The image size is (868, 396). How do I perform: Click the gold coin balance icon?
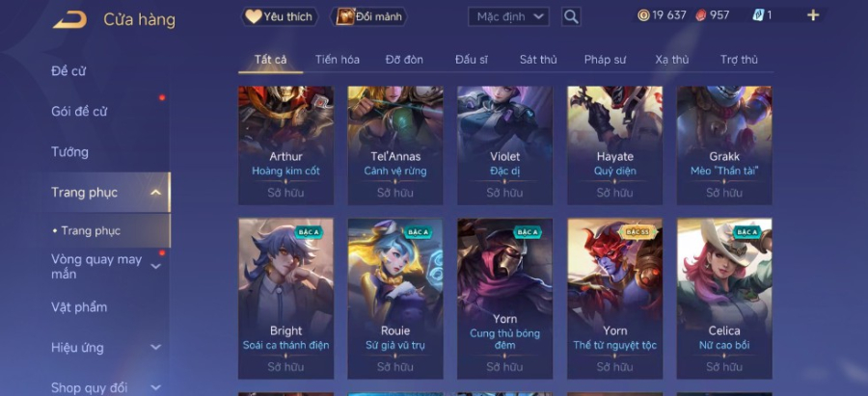pos(643,15)
